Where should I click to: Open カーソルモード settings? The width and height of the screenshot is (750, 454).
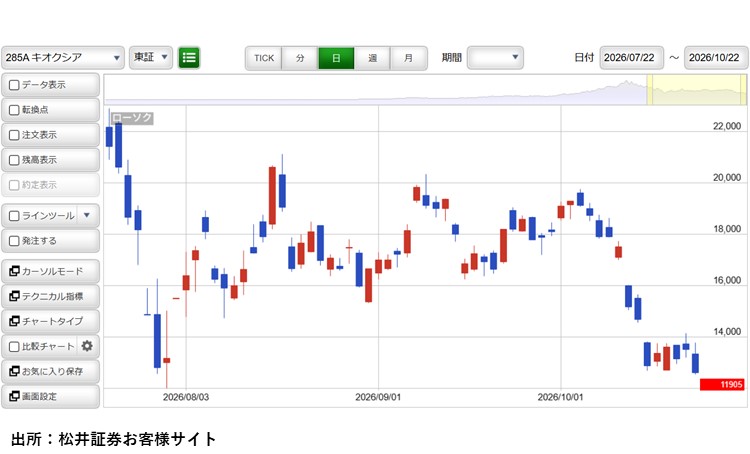coord(51,271)
